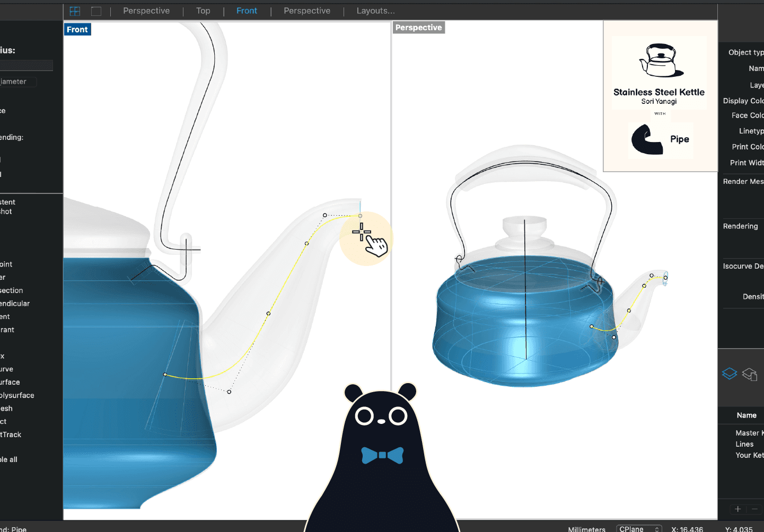Click the Linetype property label
The height and width of the screenshot is (532, 764).
(x=751, y=131)
